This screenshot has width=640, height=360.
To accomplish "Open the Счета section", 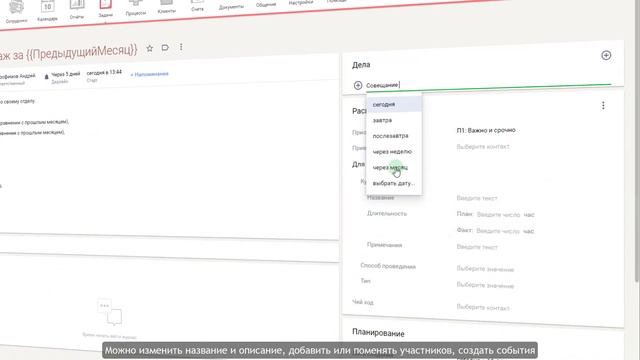I will click(x=197, y=5).
